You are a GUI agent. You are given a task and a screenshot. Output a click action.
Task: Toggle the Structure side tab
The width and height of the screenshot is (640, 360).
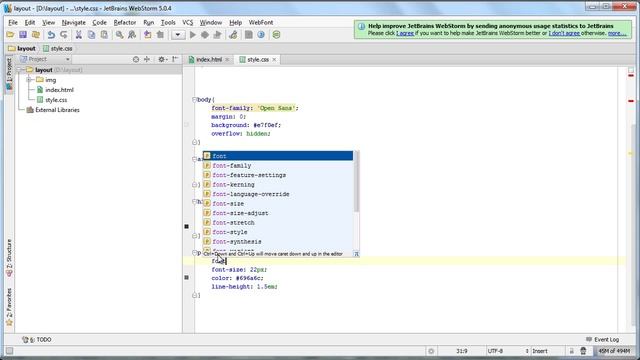point(9,258)
